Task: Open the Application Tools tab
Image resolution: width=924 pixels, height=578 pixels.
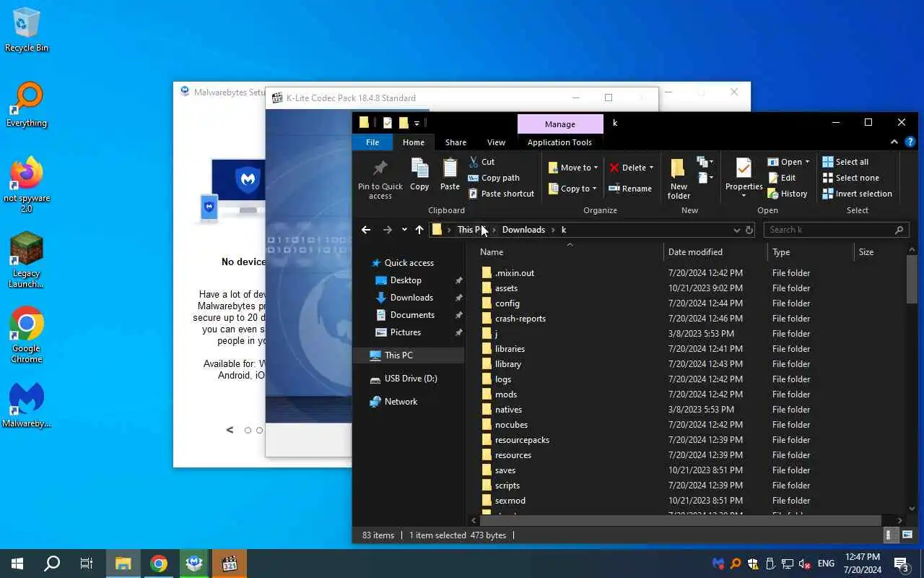Action: coord(559,142)
